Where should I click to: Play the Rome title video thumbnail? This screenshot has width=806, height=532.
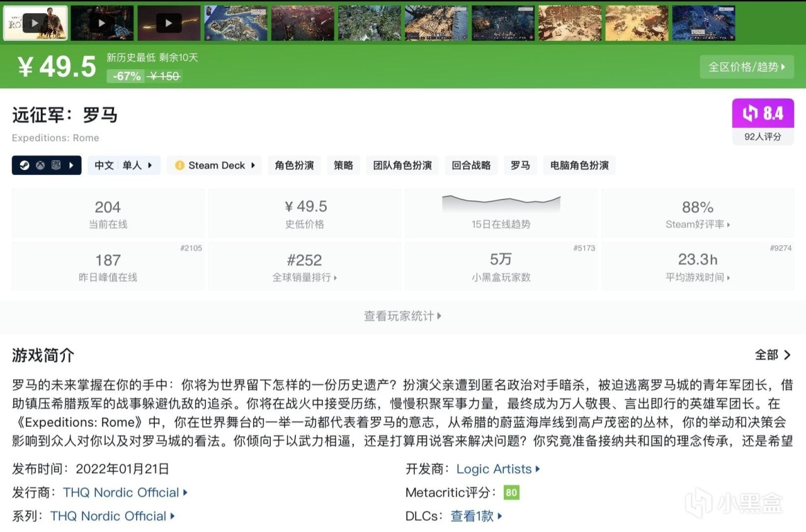[x=35, y=23]
